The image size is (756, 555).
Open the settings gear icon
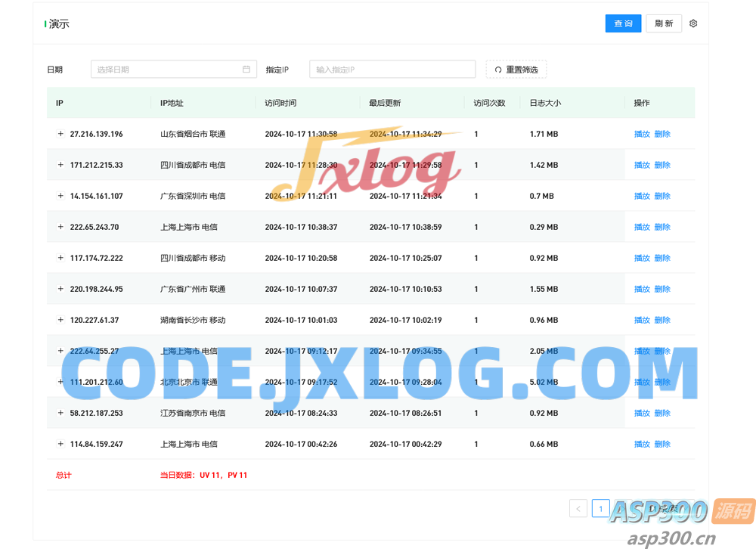point(693,23)
